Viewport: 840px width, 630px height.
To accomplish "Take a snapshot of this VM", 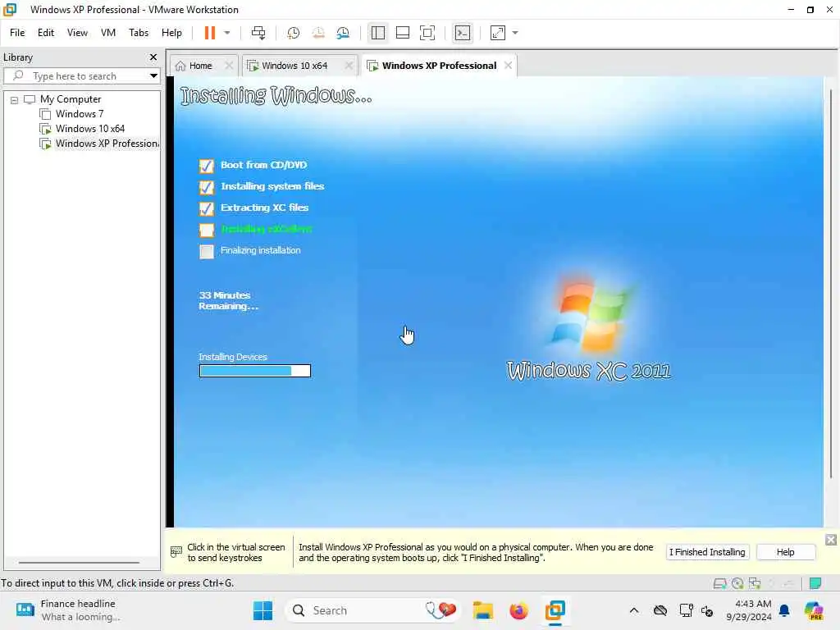I will click(x=293, y=33).
